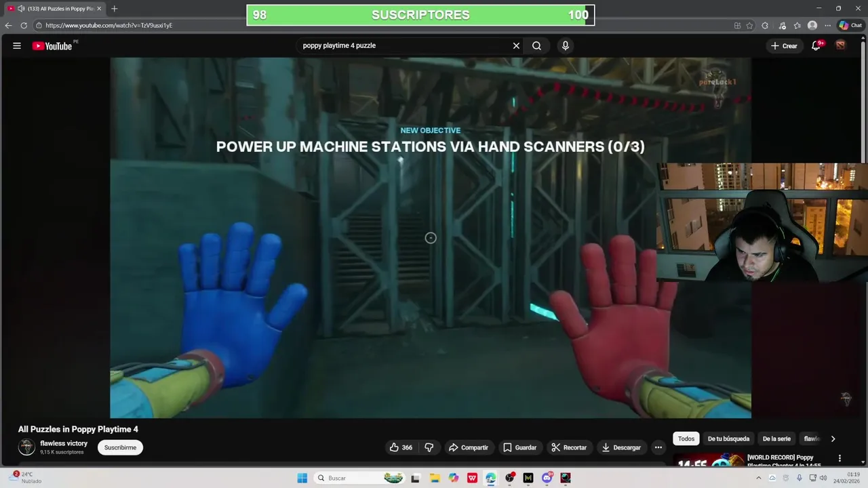Save the video with Guardar
868x488 pixels.
(520, 447)
